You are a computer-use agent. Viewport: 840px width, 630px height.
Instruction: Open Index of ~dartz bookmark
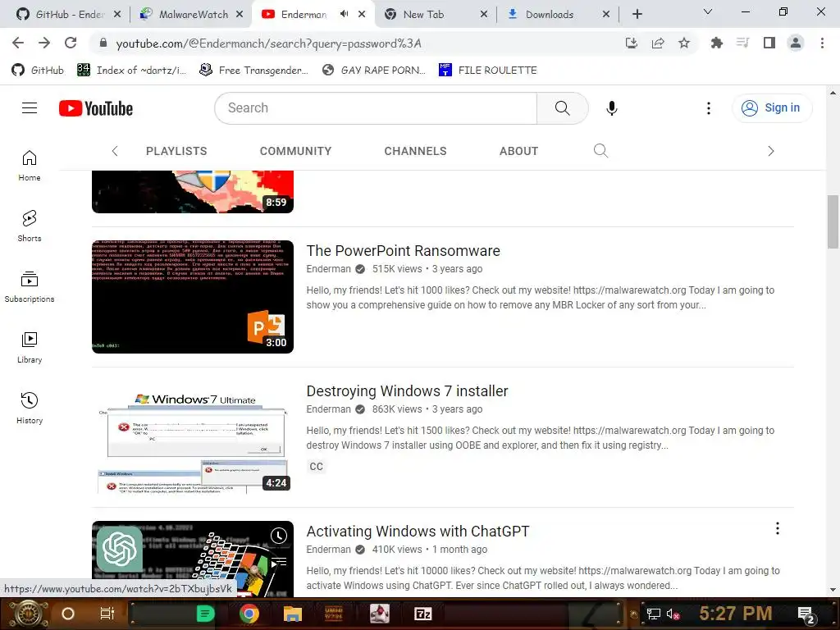point(132,71)
